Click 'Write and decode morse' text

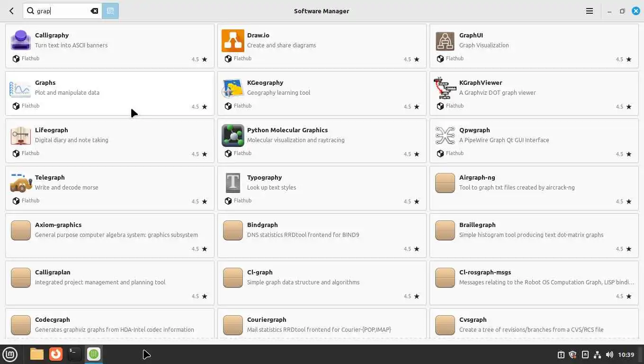coord(66,188)
